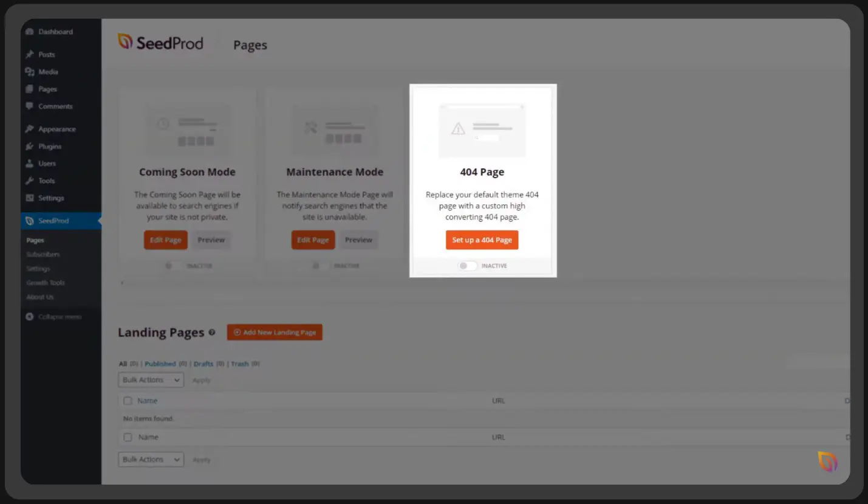
Task: Click Preview for Maintenance Mode
Action: click(x=358, y=240)
